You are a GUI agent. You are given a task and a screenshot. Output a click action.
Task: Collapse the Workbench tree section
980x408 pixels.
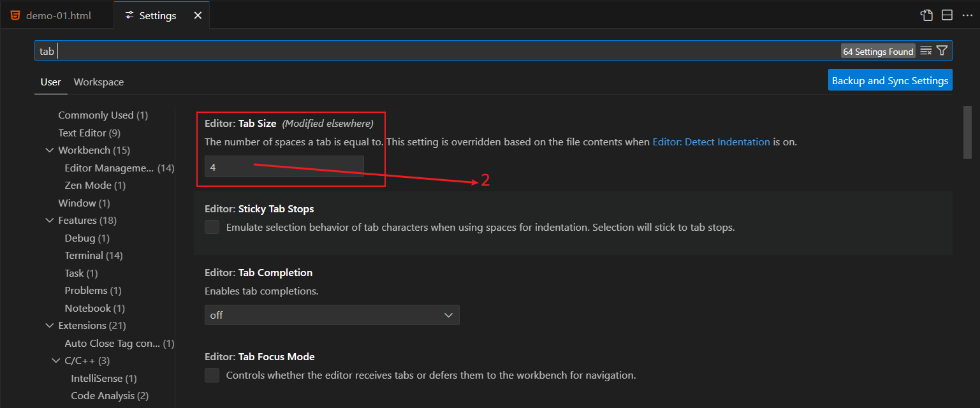pyautogui.click(x=50, y=150)
